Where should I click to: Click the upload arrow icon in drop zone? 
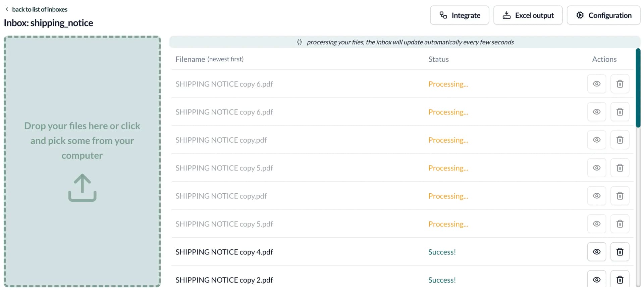[x=82, y=188]
